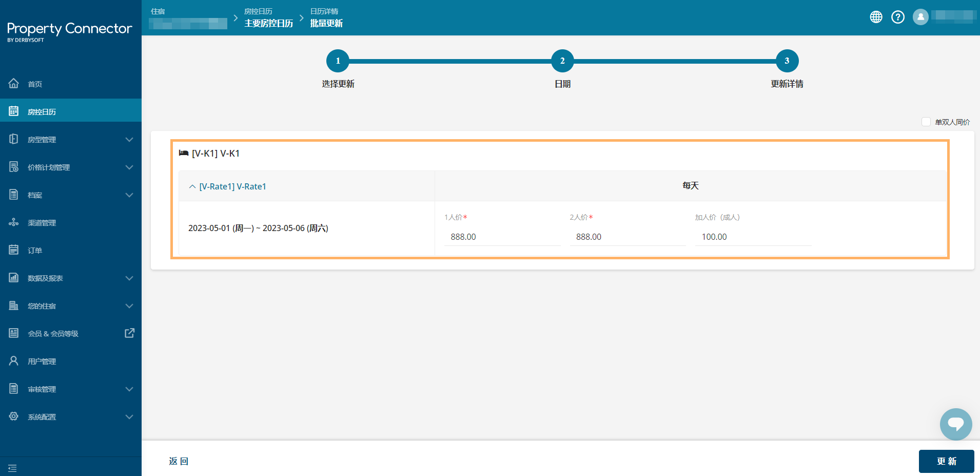Collapse the [V-Rate1] V-Rate1 rate row
Image resolution: width=980 pixels, height=476 pixels.
pos(192,186)
